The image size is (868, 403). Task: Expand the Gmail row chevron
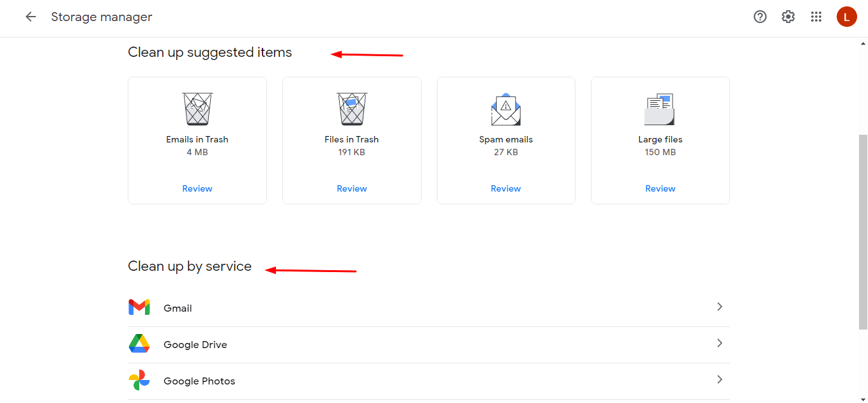(x=720, y=307)
